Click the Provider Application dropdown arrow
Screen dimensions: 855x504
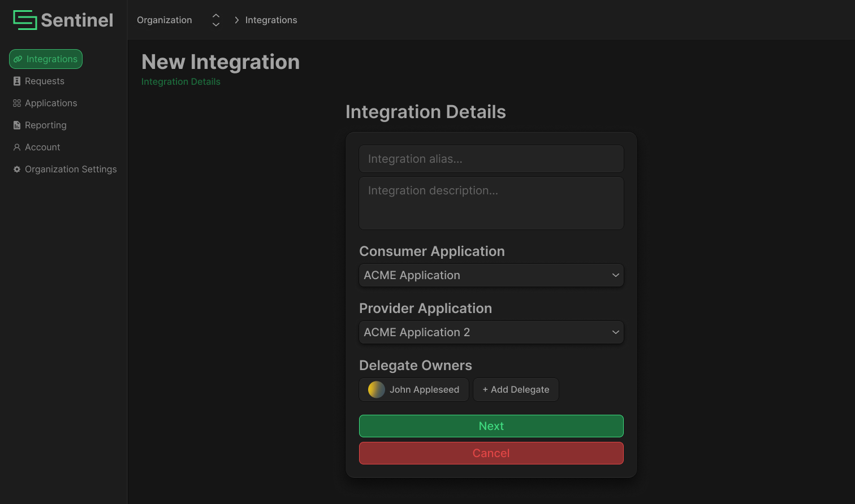[615, 332]
